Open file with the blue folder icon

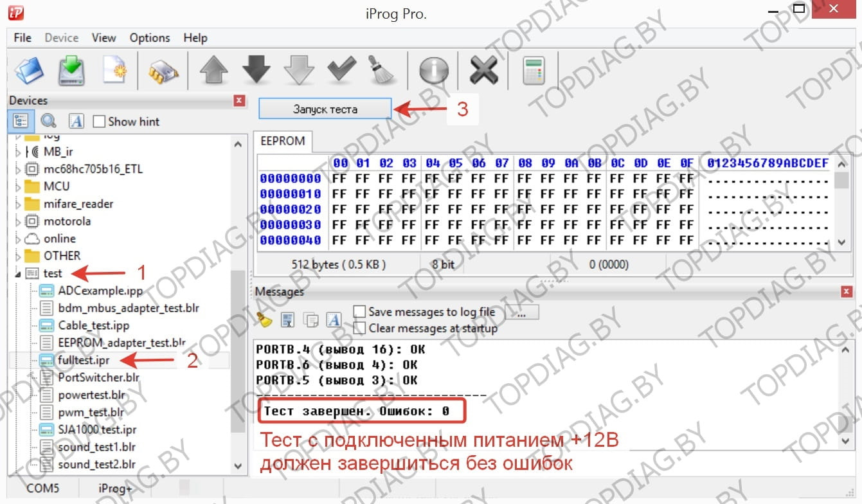(29, 70)
